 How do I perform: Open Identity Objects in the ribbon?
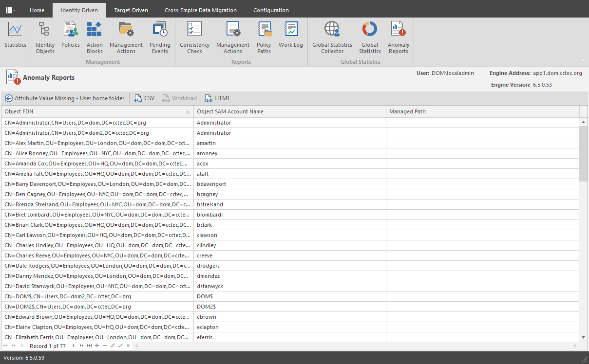coord(45,37)
